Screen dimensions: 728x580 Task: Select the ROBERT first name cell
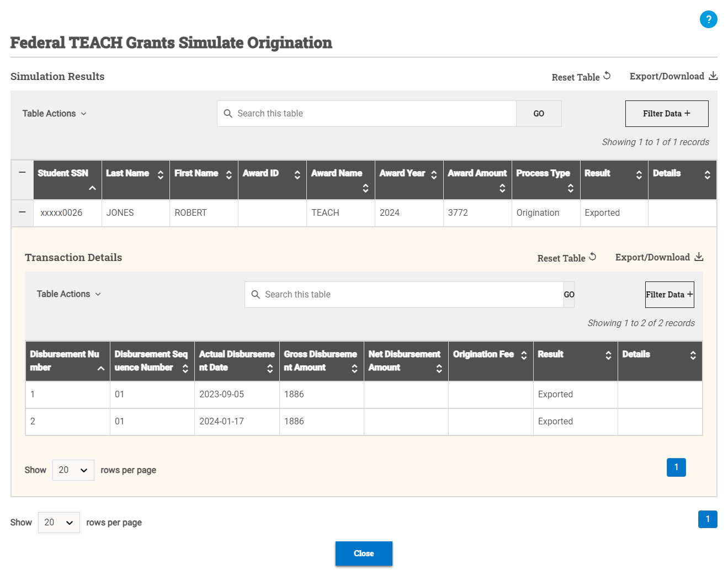(204, 213)
